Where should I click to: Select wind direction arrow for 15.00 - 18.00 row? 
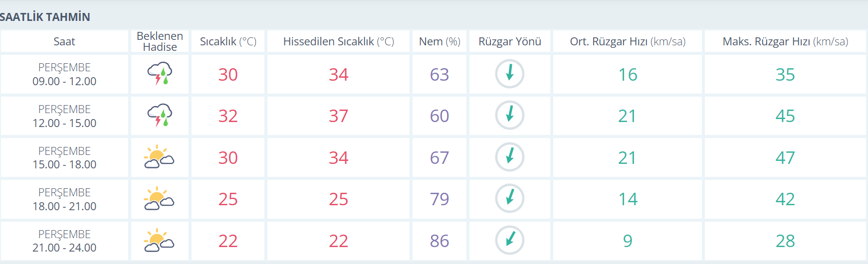point(509,157)
